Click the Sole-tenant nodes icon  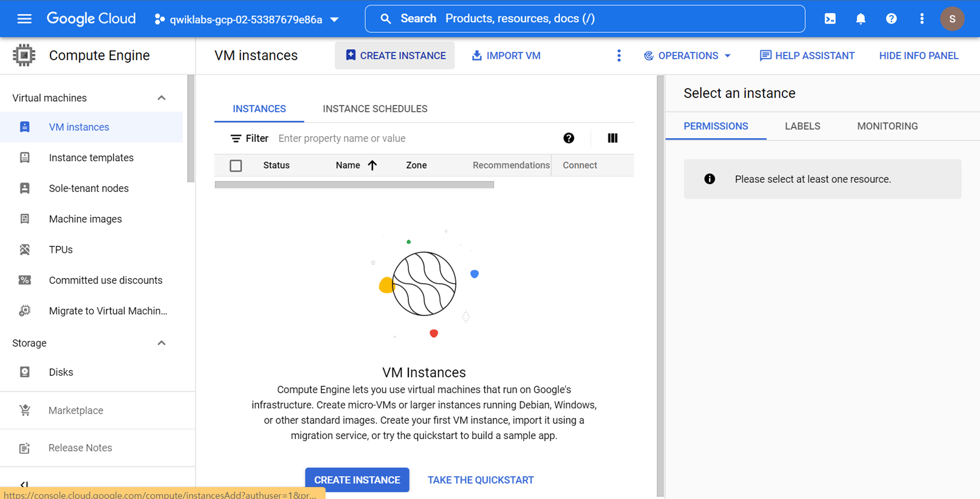coord(24,188)
